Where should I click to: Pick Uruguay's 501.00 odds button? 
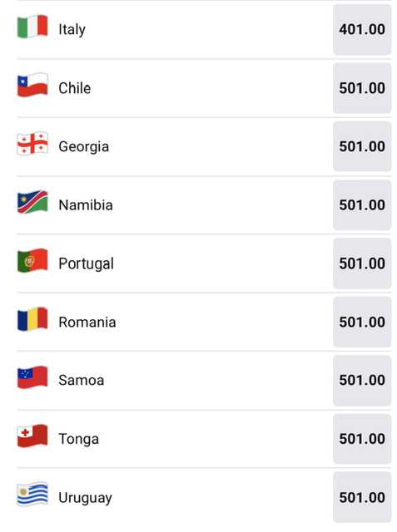(362, 497)
